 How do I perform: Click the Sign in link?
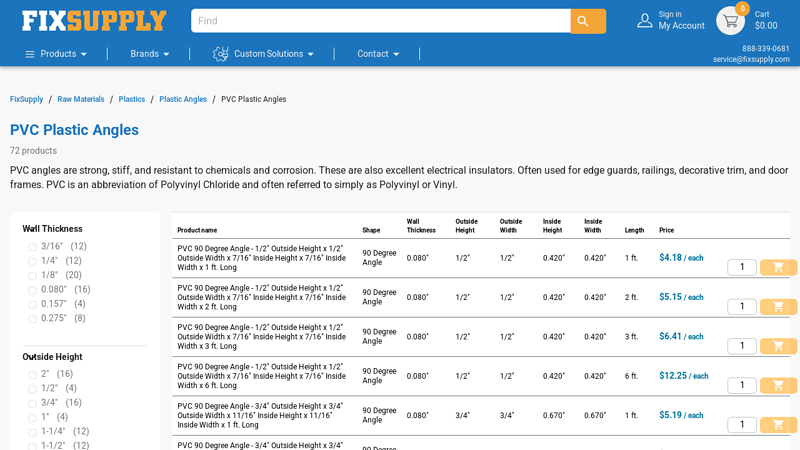670,14
